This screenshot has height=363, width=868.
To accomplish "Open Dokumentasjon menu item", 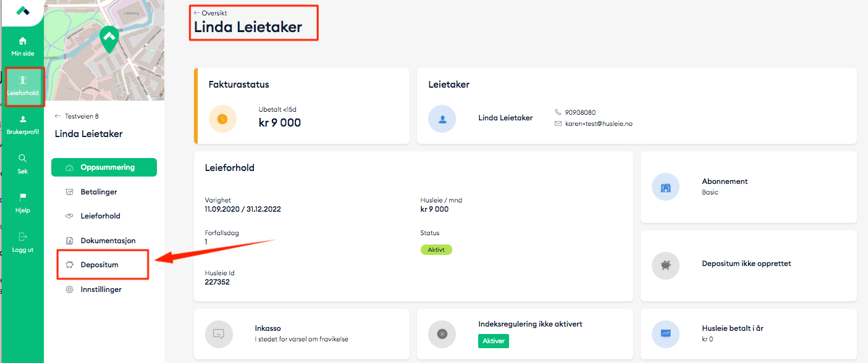I will point(107,241).
